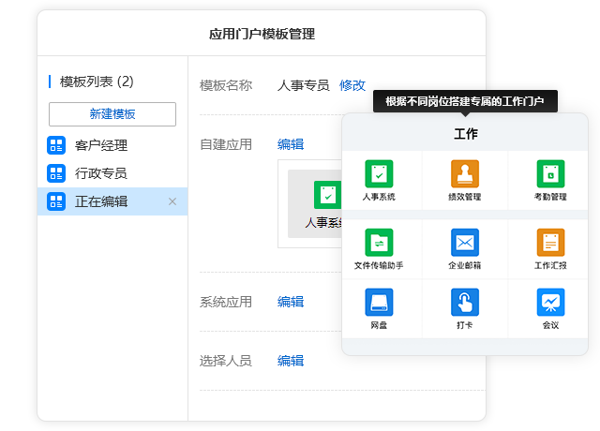Close the 正在编辑 template with X
Image resolution: width=600 pixels, height=431 pixels.
[172, 202]
